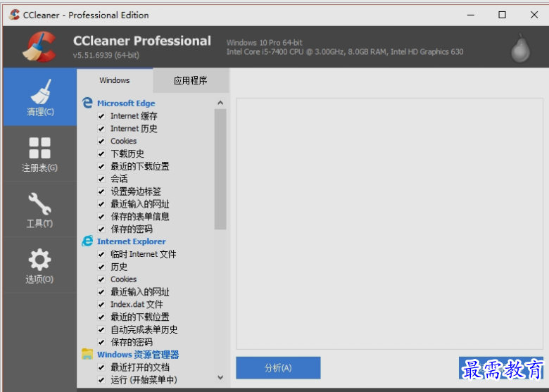This screenshot has height=392, width=549.
Task: Open the 注册表(G) registry section
Action: click(x=40, y=154)
